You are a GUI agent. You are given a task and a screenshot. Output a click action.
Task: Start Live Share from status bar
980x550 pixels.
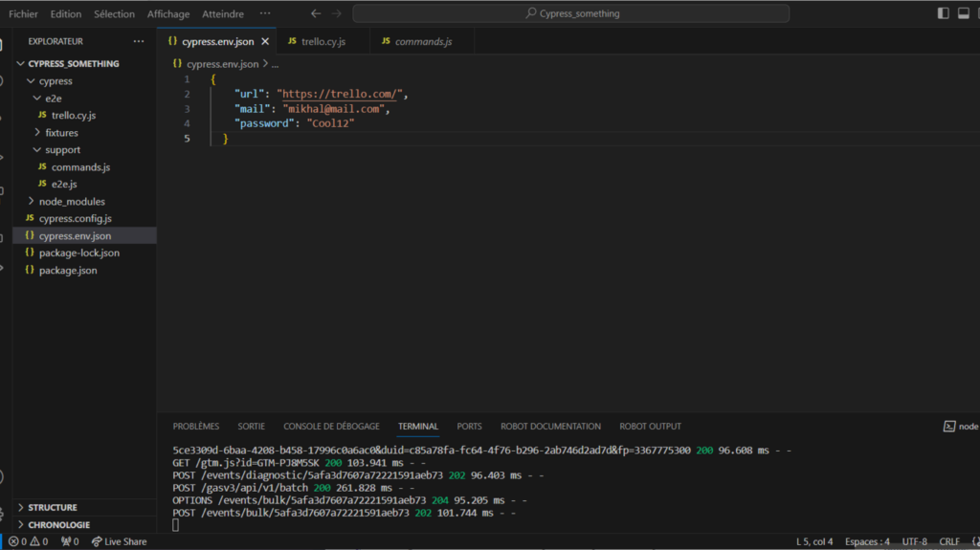click(x=119, y=541)
